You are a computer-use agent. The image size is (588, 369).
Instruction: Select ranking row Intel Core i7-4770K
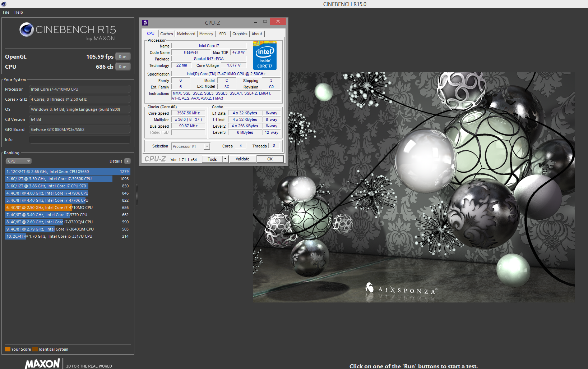(x=68, y=200)
